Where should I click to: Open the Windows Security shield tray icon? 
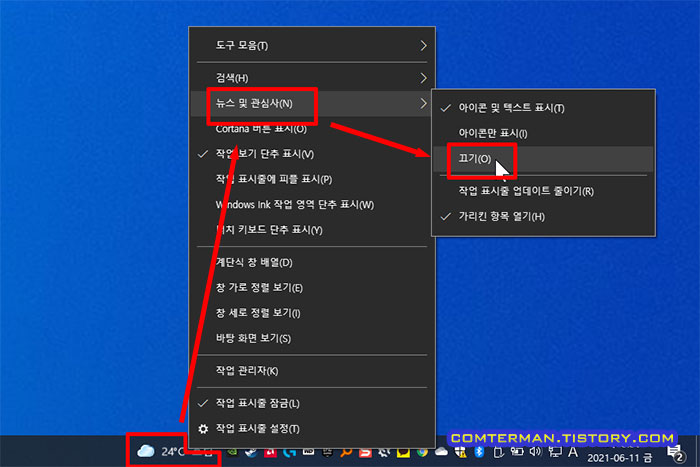pos(460,452)
